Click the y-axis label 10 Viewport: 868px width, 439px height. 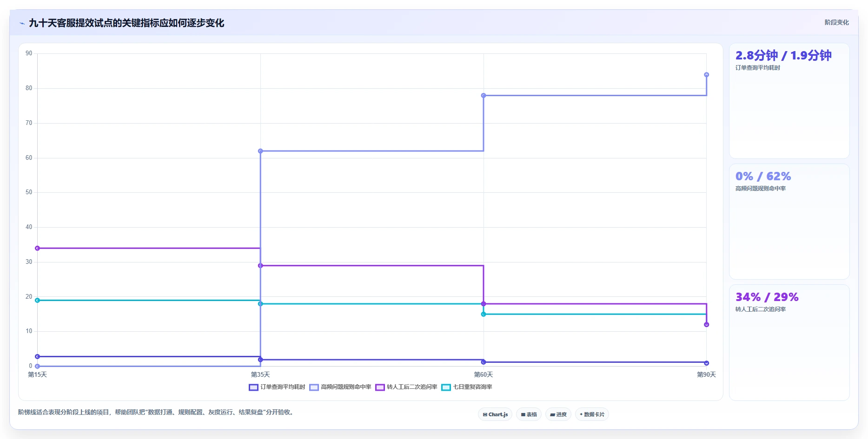[29, 331]
